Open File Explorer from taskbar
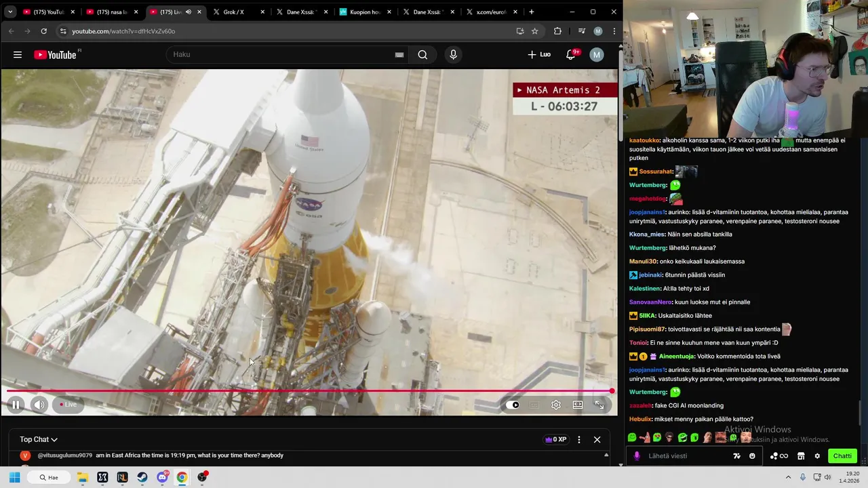This screenshot has width=868, height=488. click(83, 477)
